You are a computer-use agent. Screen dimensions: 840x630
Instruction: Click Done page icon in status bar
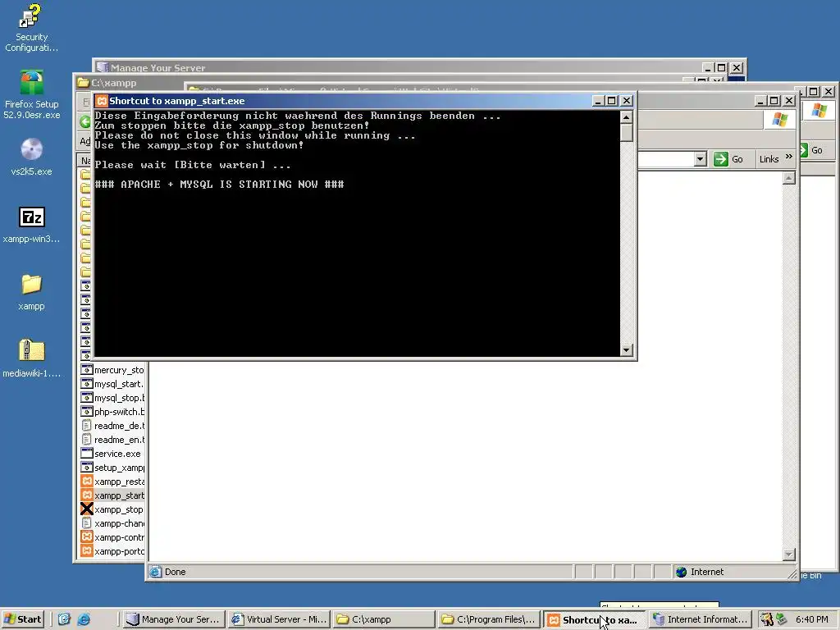pos(155,572)
